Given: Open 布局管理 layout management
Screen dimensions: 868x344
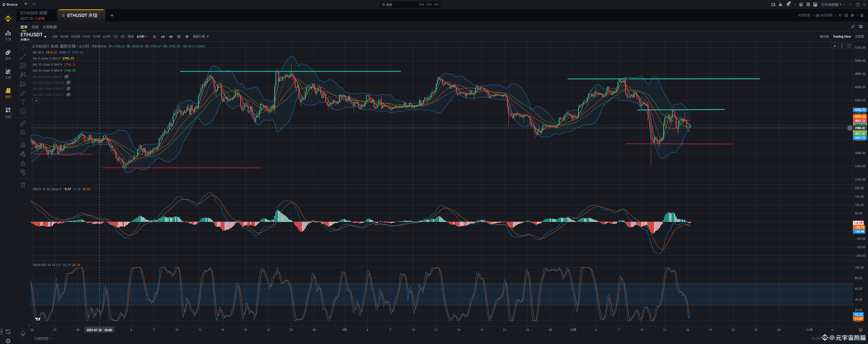Looking at the screenshot, I should click(x=804, y=15).
